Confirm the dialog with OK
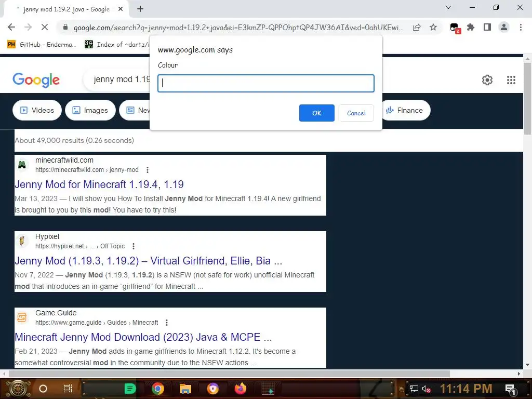532x399 pixels. [316, 113]
